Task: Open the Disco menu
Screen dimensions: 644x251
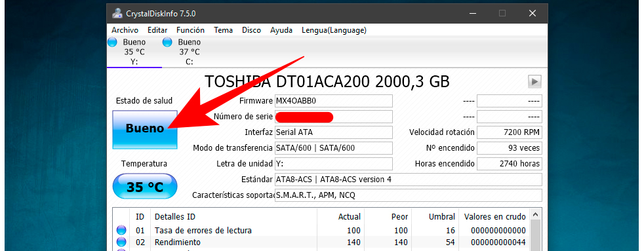Action: coord(251,30)
